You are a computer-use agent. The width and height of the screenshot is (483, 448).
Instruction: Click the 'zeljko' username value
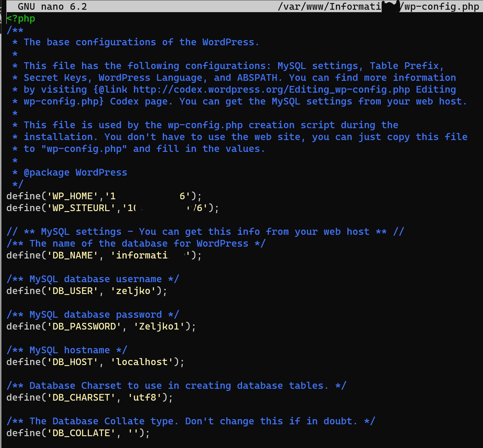(133, 291)
